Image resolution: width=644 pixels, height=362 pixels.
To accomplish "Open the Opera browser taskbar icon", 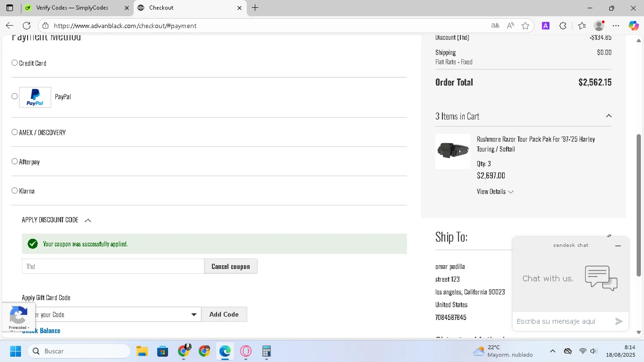I will (x=246, y=351).
